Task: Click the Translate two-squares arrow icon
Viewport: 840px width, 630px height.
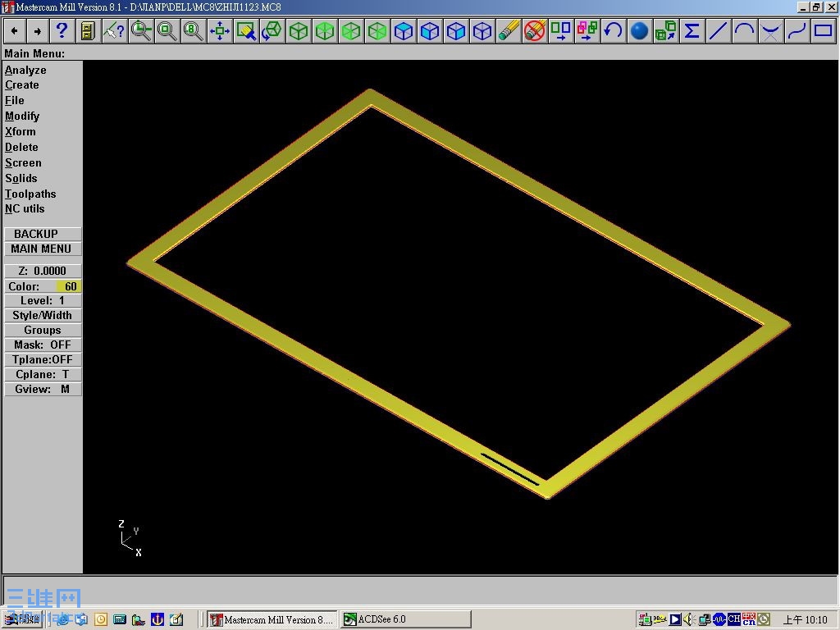Action: 561,31
